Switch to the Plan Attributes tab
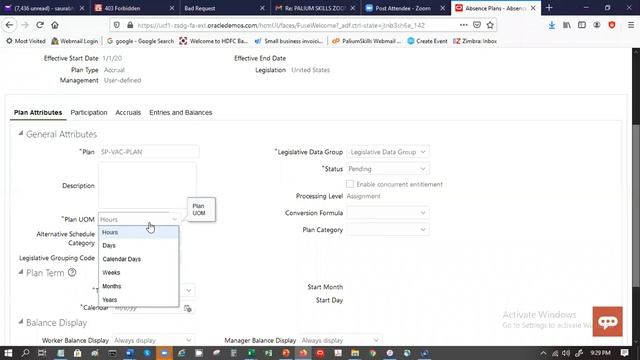This screenshot has height=360, width=640. [x=38, y=113]
